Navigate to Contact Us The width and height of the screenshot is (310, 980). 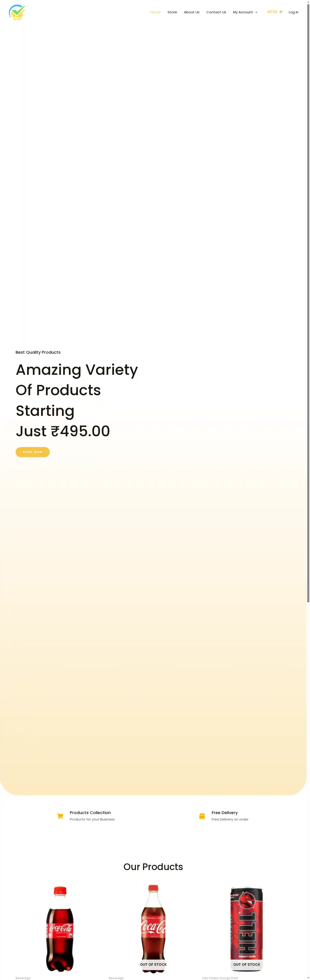click(x=216, y=12)
